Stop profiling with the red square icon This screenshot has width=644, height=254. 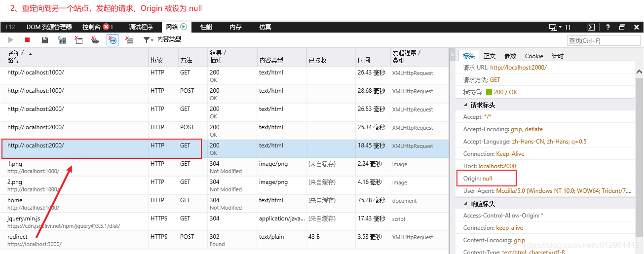pos(28,40)
